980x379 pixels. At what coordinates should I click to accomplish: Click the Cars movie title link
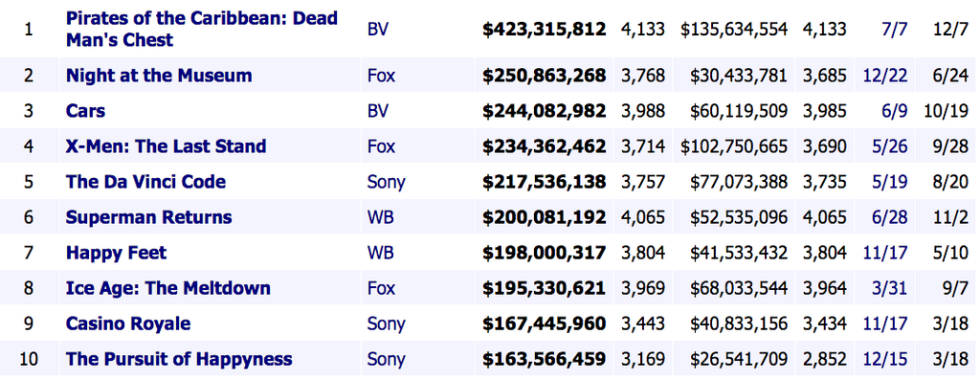85,111
